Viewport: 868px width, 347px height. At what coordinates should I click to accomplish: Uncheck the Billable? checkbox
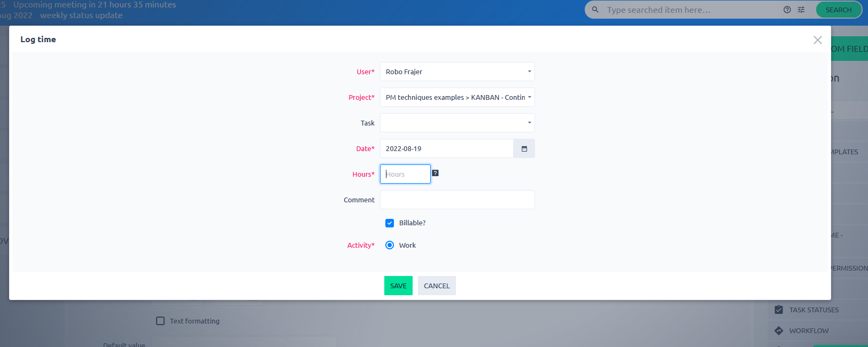pyautogui.click(x=390, y=223)
